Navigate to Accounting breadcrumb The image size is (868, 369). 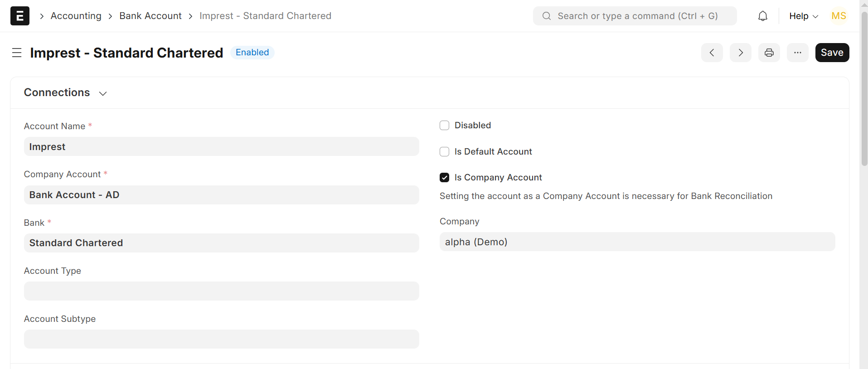point(76,16)
